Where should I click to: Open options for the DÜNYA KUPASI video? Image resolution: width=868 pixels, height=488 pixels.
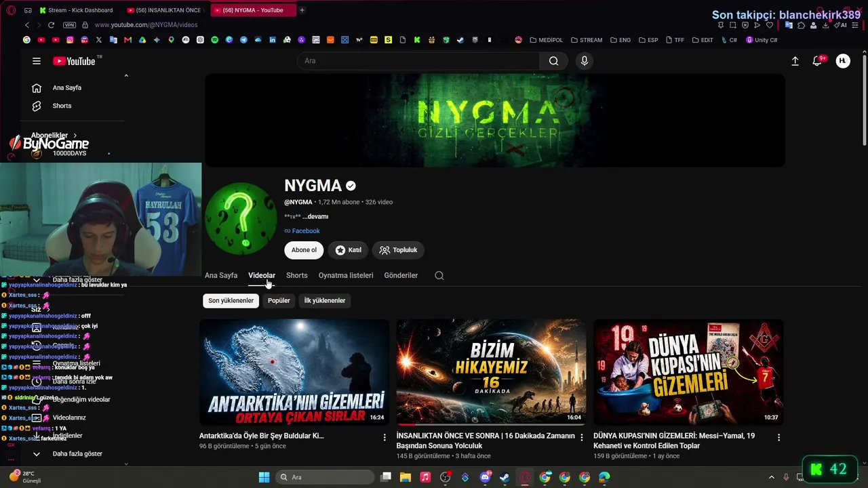[778, 437]
